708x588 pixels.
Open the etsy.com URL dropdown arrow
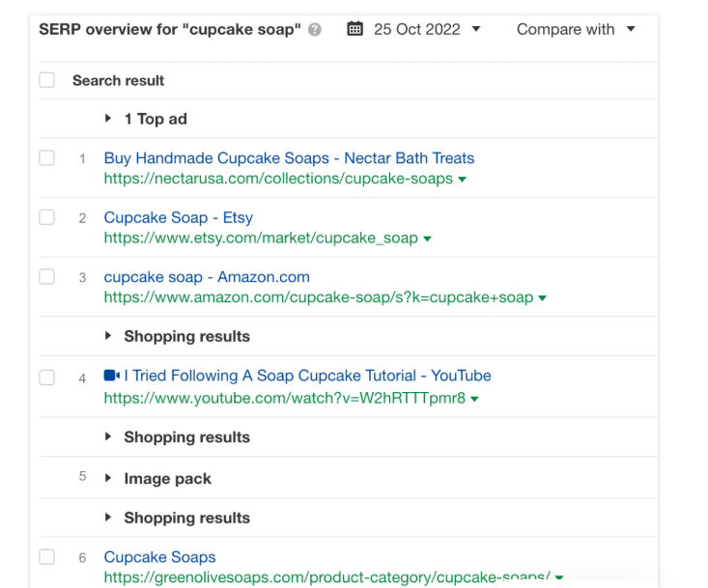coord(428,238)
